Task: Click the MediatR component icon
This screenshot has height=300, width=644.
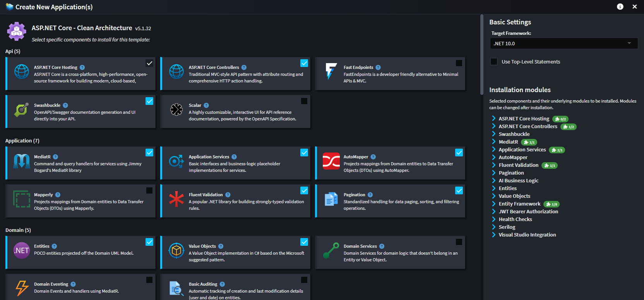Action: 22,161
